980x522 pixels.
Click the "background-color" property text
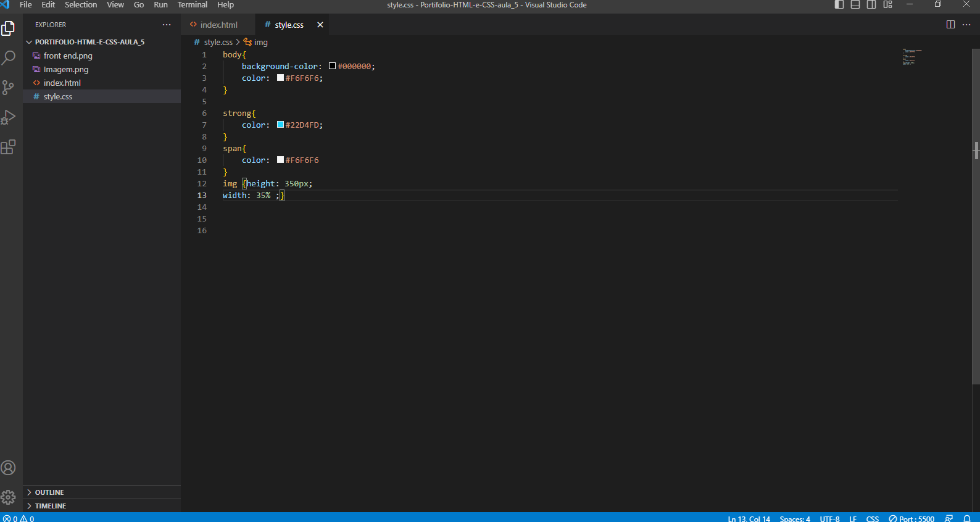tap(280, 67)
